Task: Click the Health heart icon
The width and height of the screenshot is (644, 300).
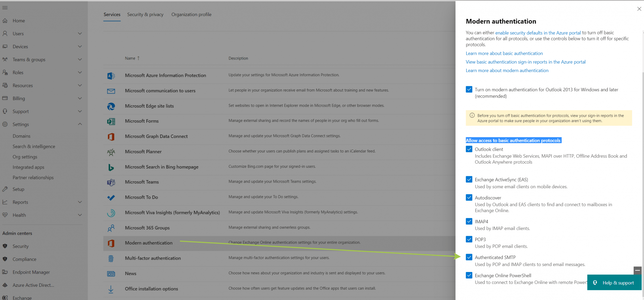Action: click(5, 215)
